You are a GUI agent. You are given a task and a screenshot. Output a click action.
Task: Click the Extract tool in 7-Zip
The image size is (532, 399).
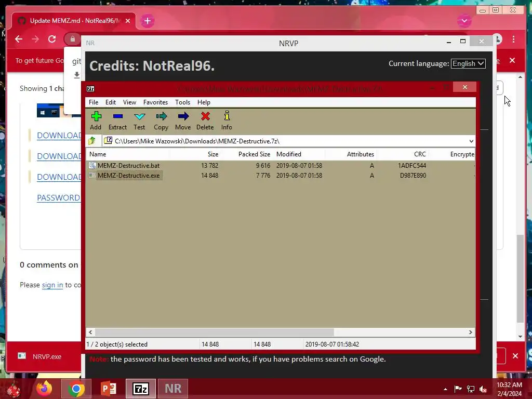[x=117, y=121]
